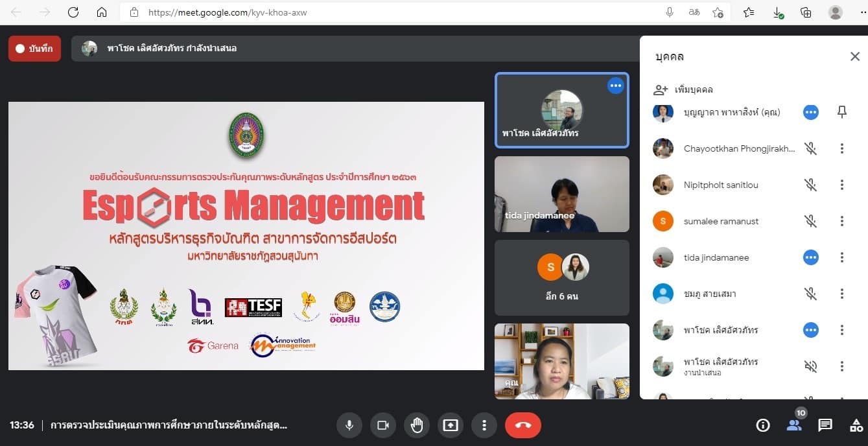Open options menu for tida jindamanee
Screen dimensions: 868x446
click(x=841, y=257)
